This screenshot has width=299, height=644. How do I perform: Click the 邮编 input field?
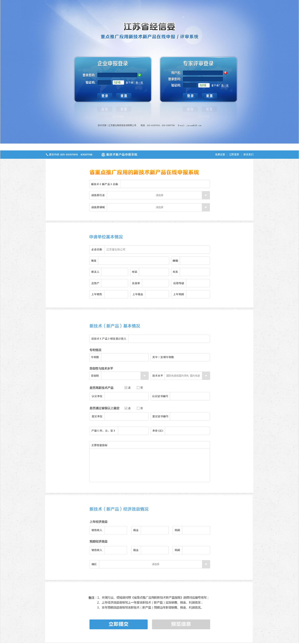click(x=195, y=261)
